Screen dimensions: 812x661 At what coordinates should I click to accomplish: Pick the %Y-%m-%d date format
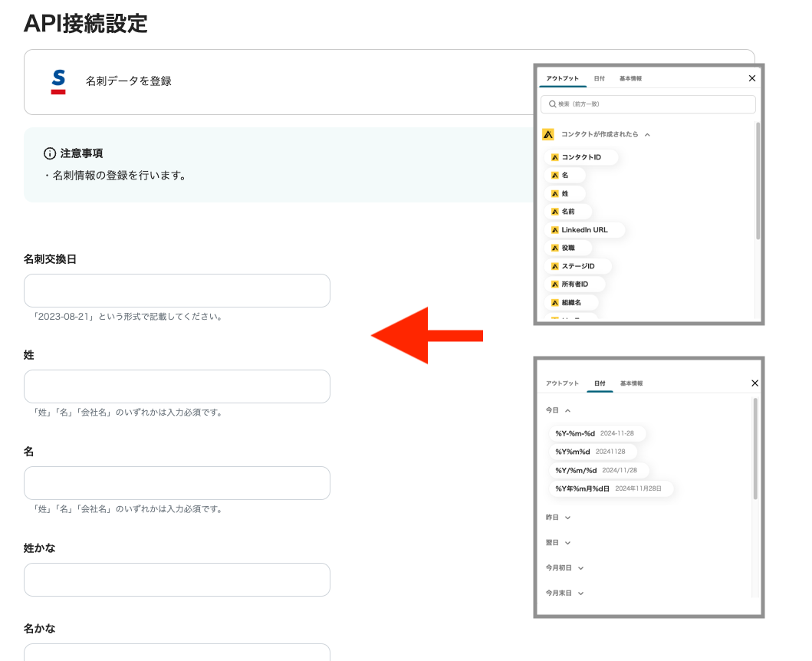pos(595,434)
